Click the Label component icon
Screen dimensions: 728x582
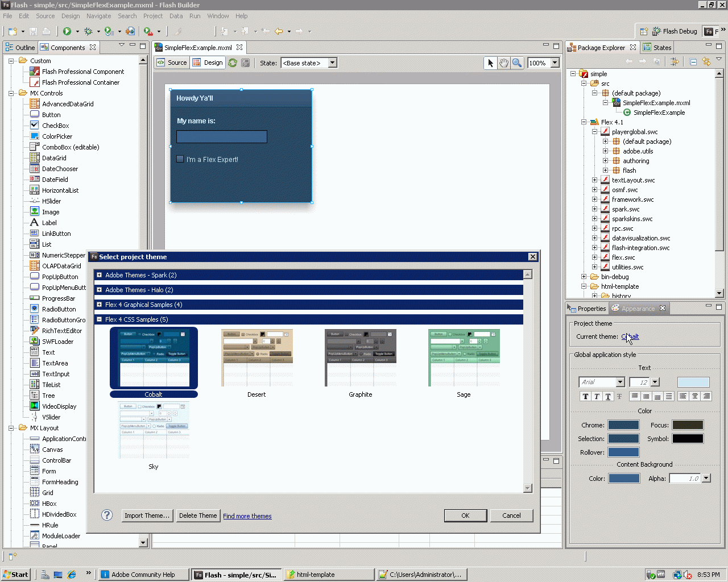pyautogui.click(x=35, y=223)
